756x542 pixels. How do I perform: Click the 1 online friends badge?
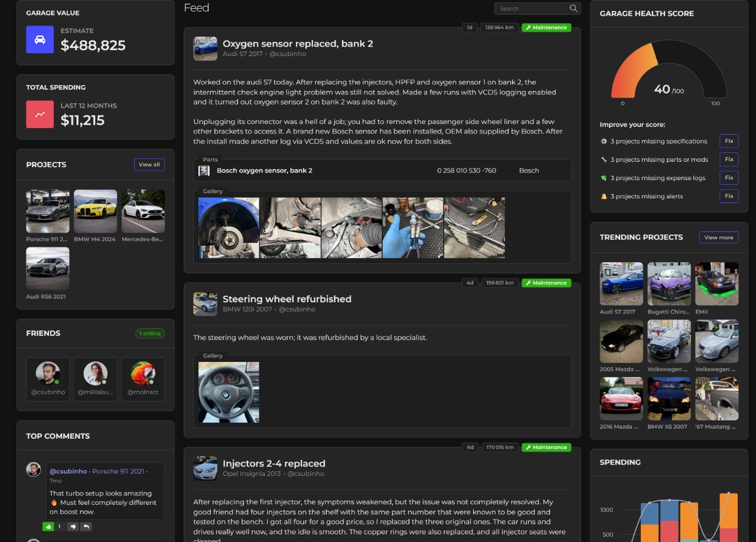coord(150,334)
